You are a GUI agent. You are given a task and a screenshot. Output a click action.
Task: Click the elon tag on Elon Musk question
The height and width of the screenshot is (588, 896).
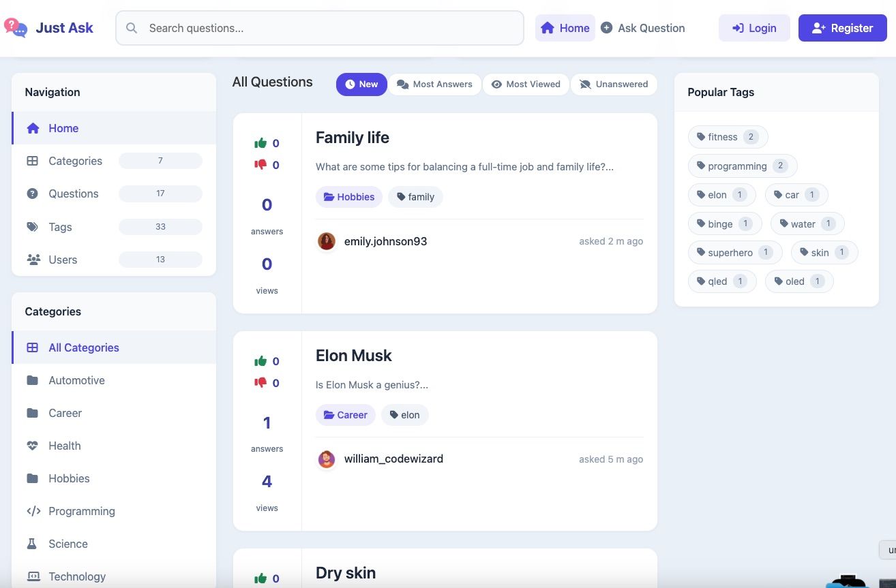tap(405, 415)
